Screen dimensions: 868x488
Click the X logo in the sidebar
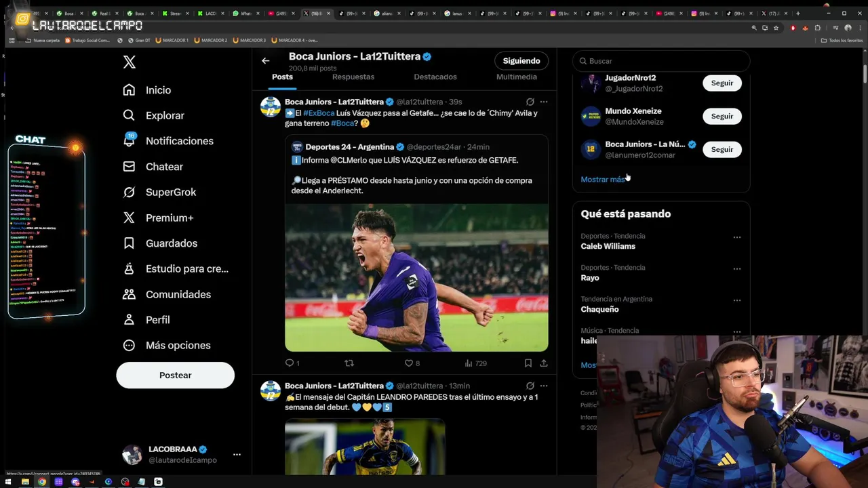[130, 62]
